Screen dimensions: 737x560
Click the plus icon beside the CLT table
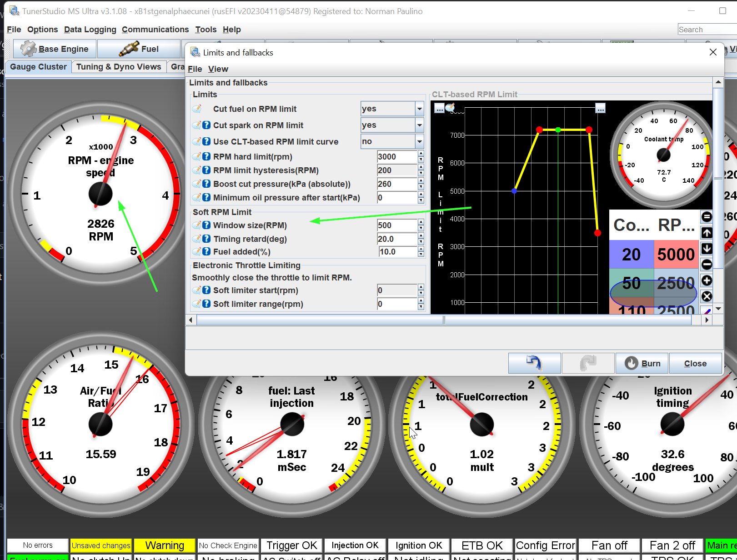pos(707,280)
